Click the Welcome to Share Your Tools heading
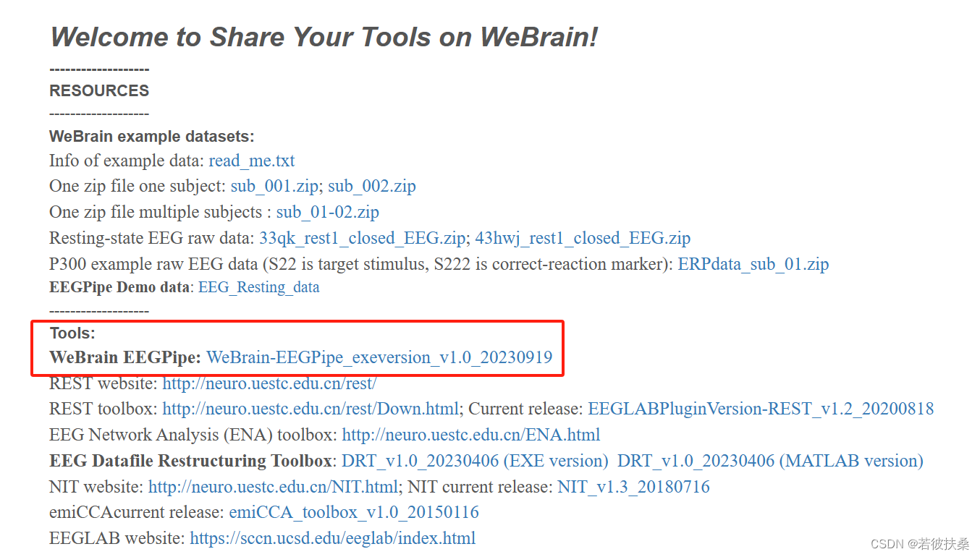 pyautogui.click(x=324, y=37)
